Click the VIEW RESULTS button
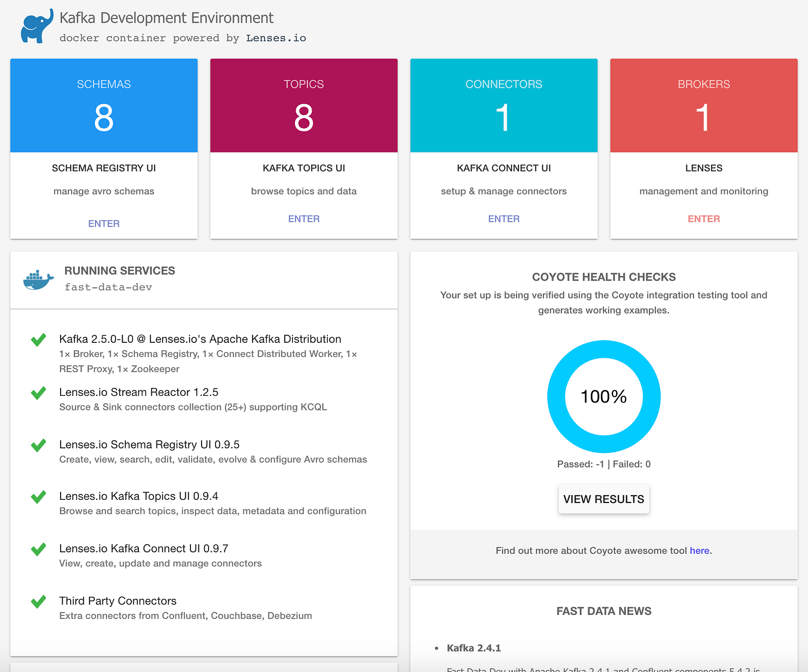808x672 pixels. 604,499
